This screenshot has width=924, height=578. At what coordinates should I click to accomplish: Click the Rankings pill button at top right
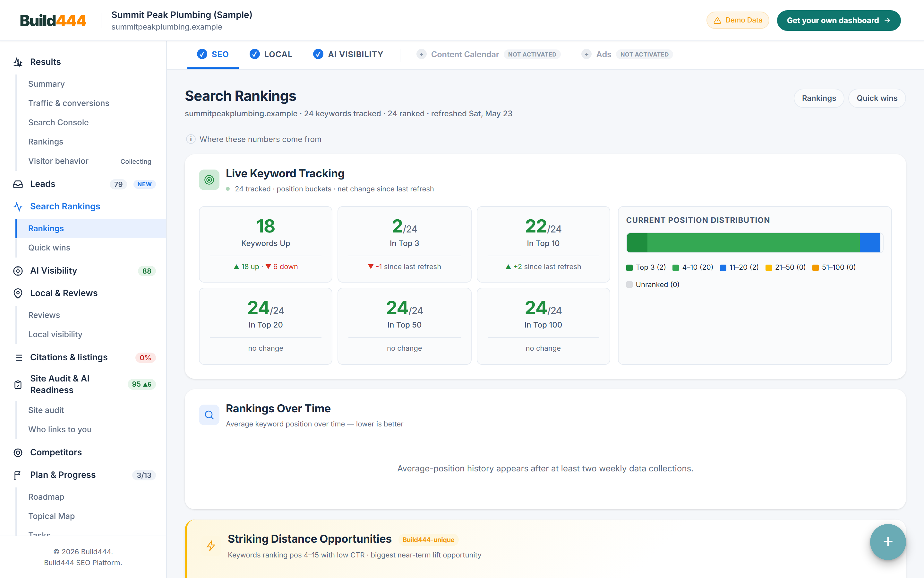(819, 98)
